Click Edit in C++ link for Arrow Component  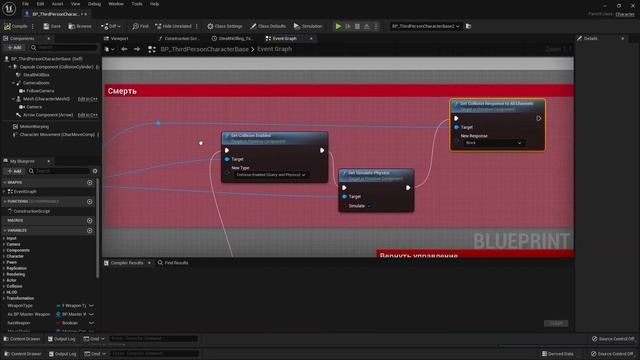coord(88,115)
